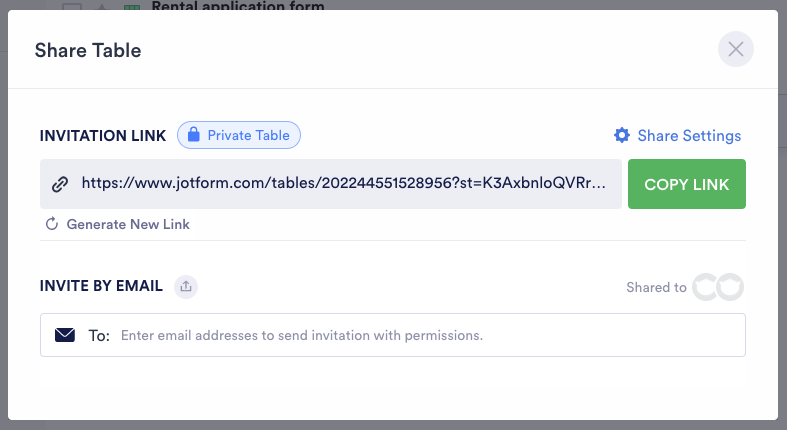
Task: Click the star icon behind the dialog
Action: 101,8
